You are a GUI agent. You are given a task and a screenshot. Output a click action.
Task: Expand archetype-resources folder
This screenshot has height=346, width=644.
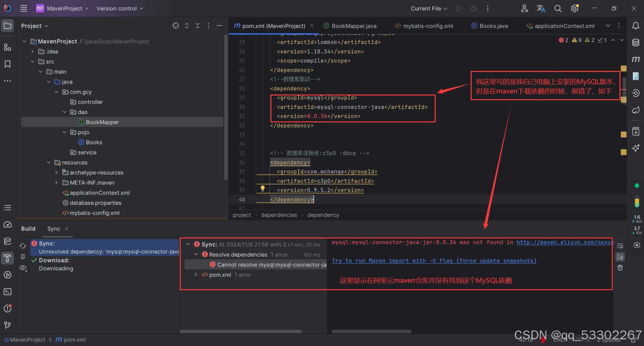[x=56, y=172]
